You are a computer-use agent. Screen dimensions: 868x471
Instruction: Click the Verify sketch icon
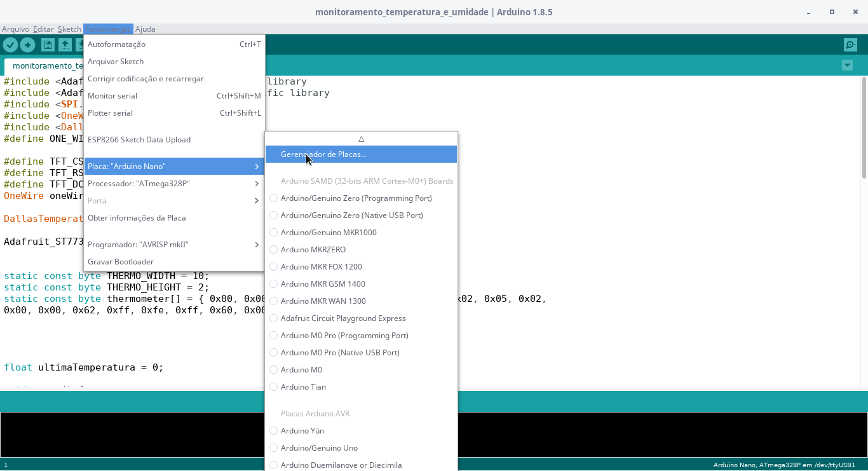pyautogui.click(x=10, y=44)
